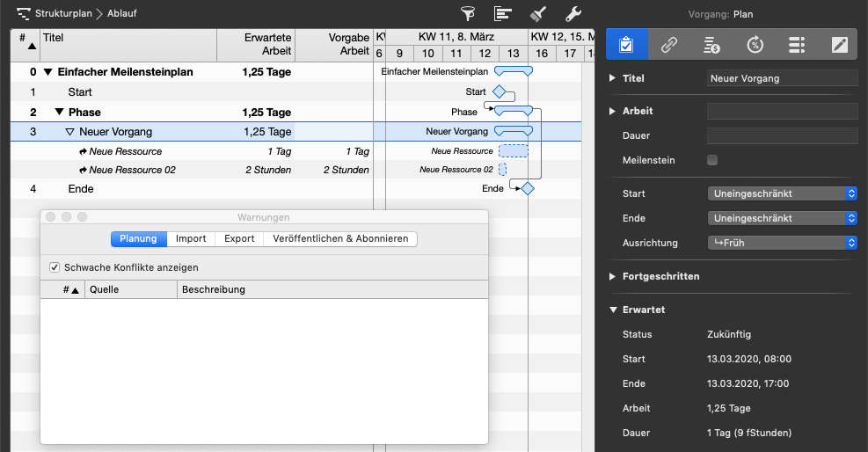The image size is (868, 452).
Task: Switch to progress percent inspector tab
Action: 755,44
